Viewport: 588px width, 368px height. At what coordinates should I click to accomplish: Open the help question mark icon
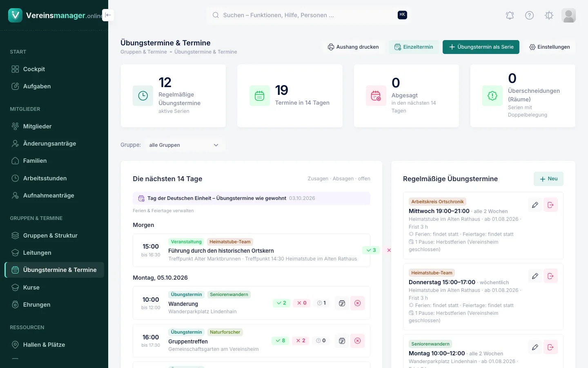[529, 16]
